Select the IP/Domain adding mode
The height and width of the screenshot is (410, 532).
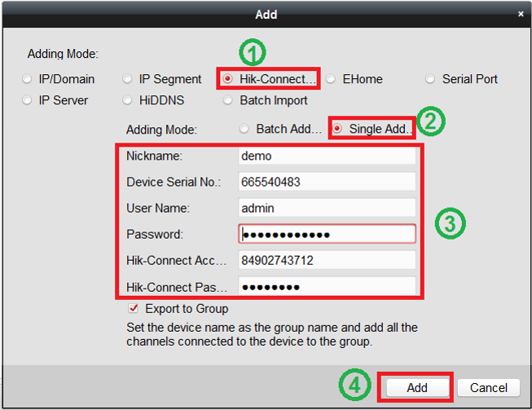click(28, 79)
